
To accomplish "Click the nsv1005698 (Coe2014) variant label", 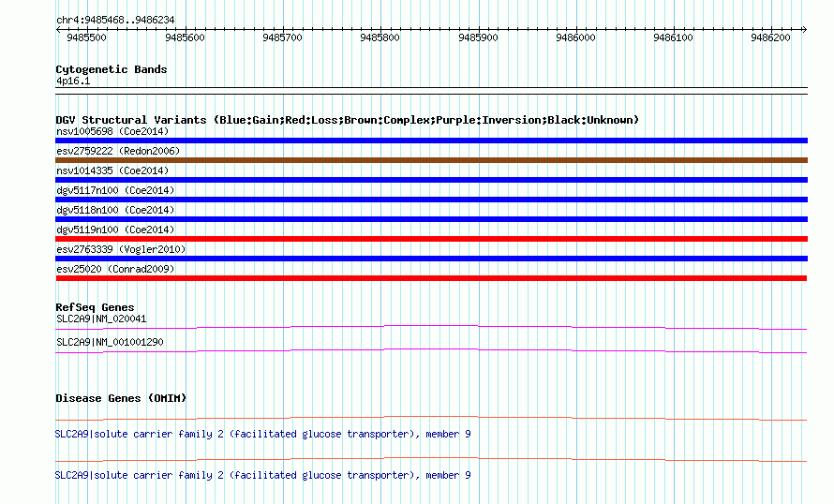I will (112, 131).
